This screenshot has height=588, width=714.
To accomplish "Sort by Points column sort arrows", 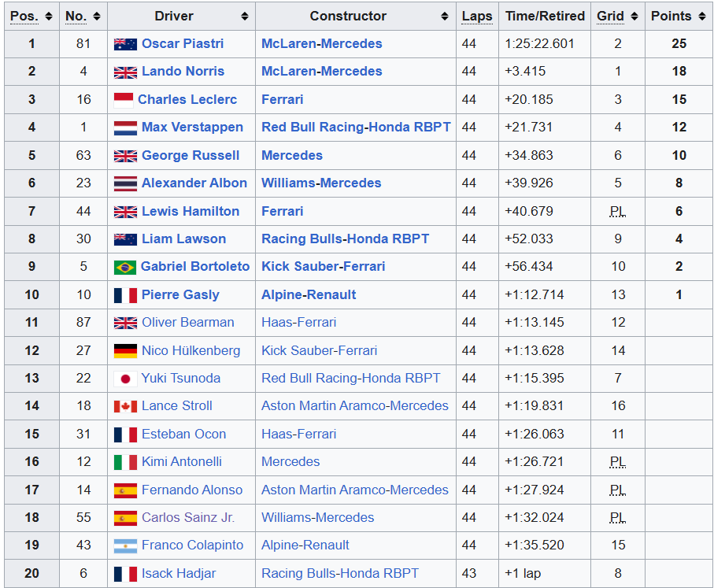I will [x=702, y=17].
